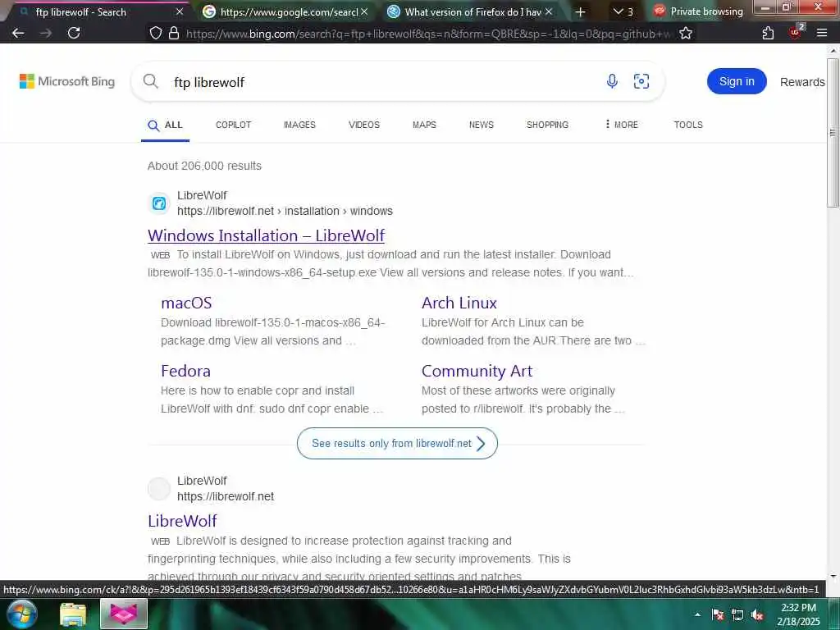The height and width of the screenshot is (630, 840).
Task: Open the tracking protection shield icon
Action: point(155,33)
